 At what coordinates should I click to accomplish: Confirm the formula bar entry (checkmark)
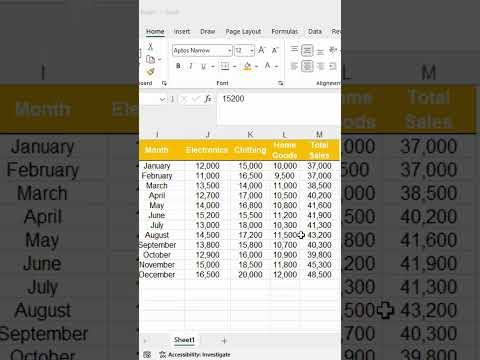196,99
